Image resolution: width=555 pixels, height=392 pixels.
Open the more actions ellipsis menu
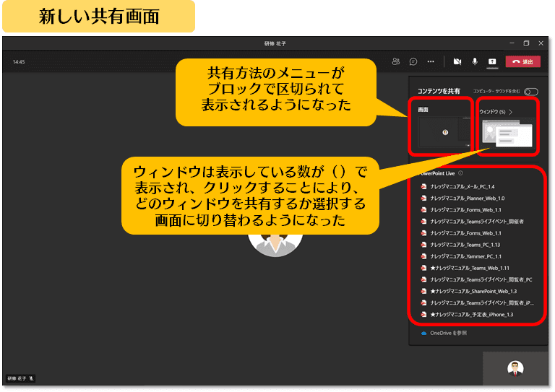(431, 61)
